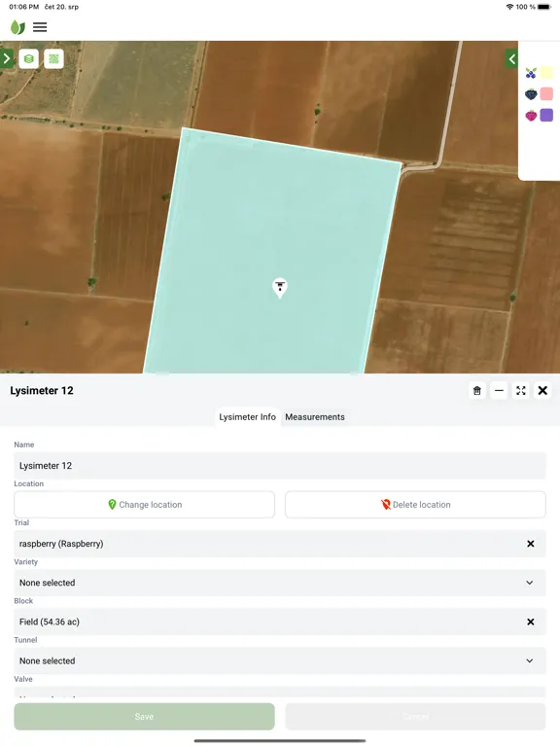The image size is (560, 747).
Task: Click the lysimeter marker on the map
Action: (280, 288)
